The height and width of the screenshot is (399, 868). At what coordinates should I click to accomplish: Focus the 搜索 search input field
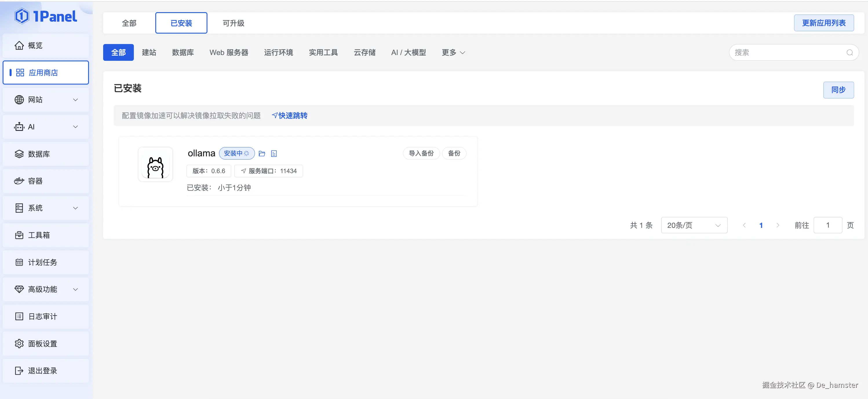[789, 52]
